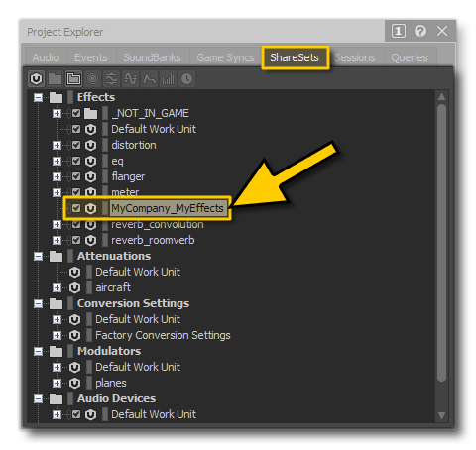Expand Factory Conversion Settings node
The image size is (476, 450).
point(57,335)
